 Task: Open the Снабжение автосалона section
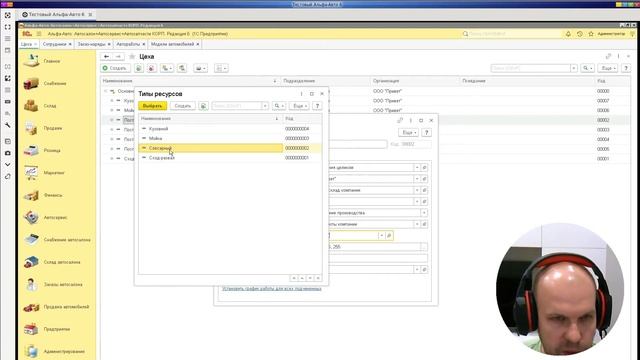click(x=67, y=240)
